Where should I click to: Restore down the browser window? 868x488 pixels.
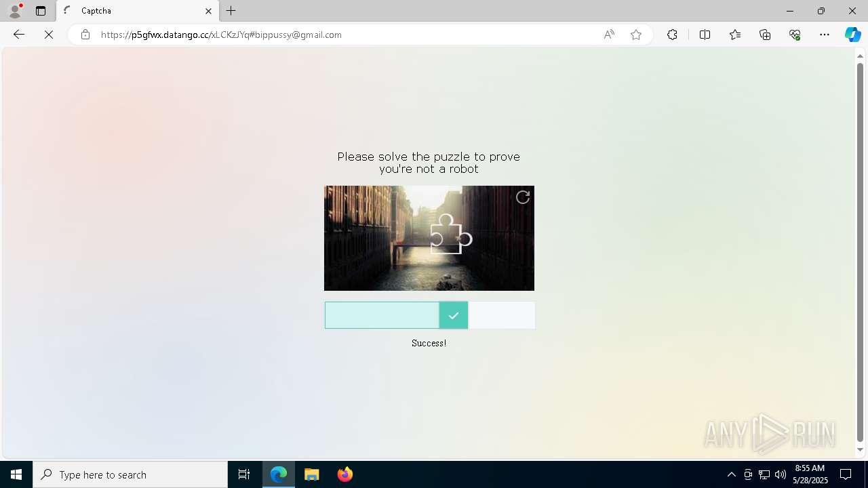click(x=821, y=11)
